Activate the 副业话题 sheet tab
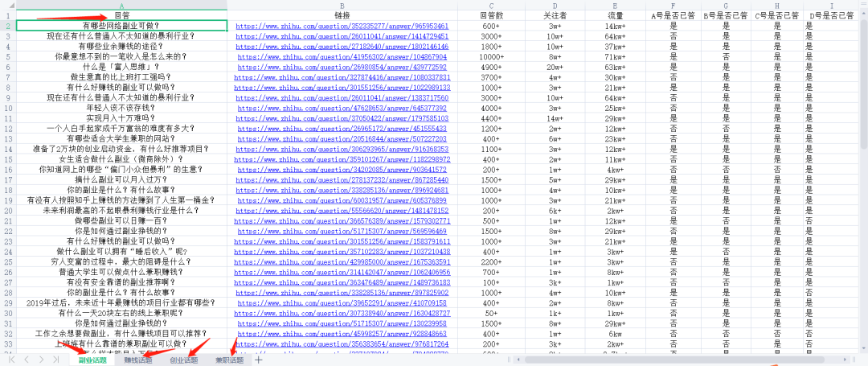 (x=92, y=360)
